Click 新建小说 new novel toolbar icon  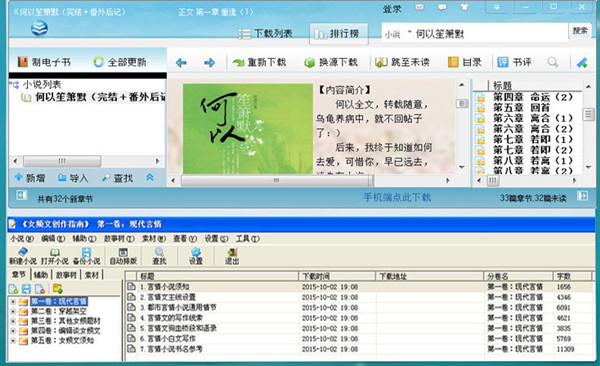[x=23, y=256]
